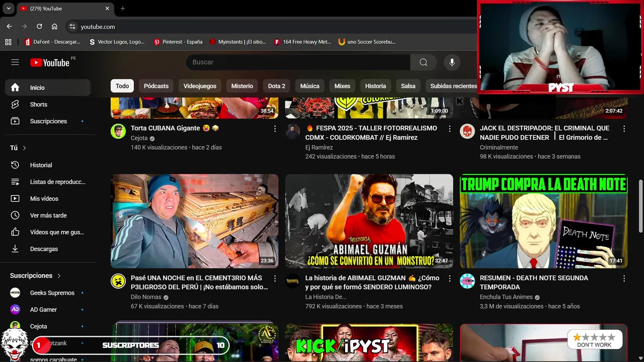Open Mis vídeos in sidebar
This screenshot has height=362, width=644.
[x=48, y=199]
